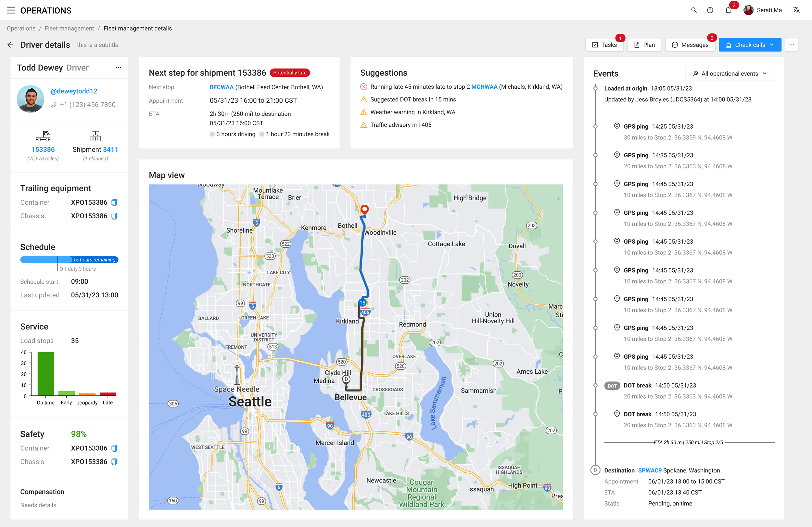
Task: Open the Todd Dewey card ellipsis menu
Action: click(x=118, y=68)
